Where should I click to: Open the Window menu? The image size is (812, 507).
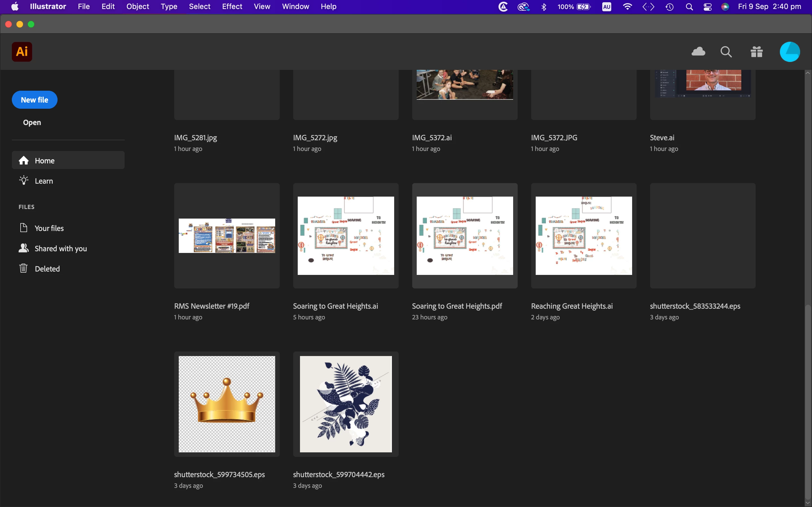click(x=295, y=6)
